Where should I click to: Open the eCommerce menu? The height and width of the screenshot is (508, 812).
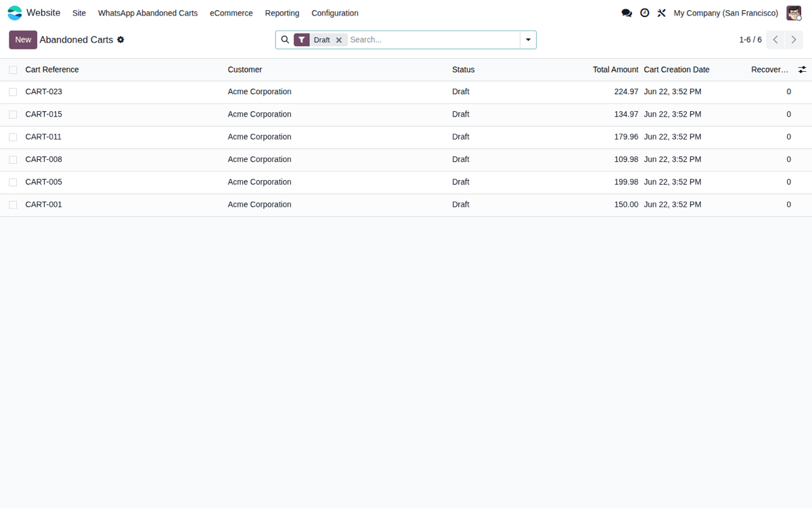(x=231, y=13)
